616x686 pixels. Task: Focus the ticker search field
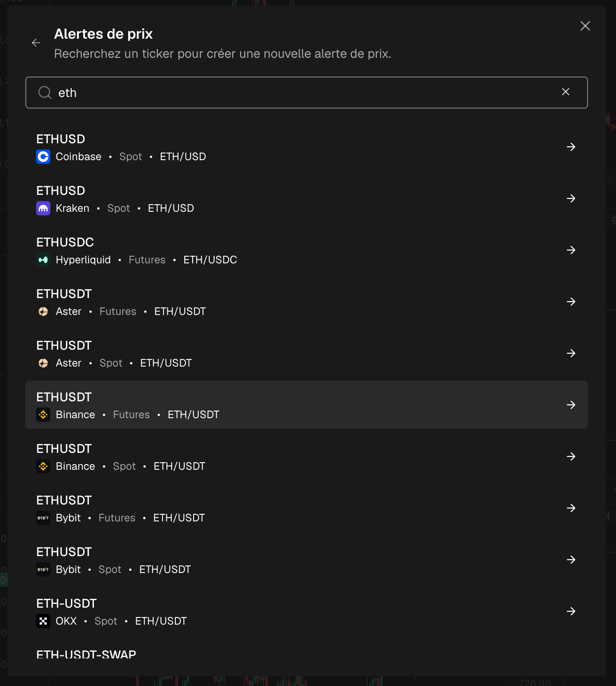coord(307,93)
